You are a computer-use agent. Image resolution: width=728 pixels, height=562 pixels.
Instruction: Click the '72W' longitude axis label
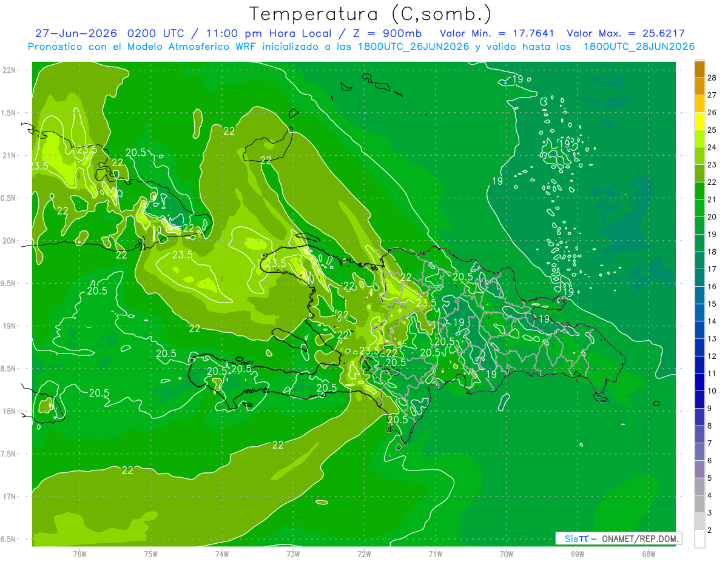tap(364, 554)
